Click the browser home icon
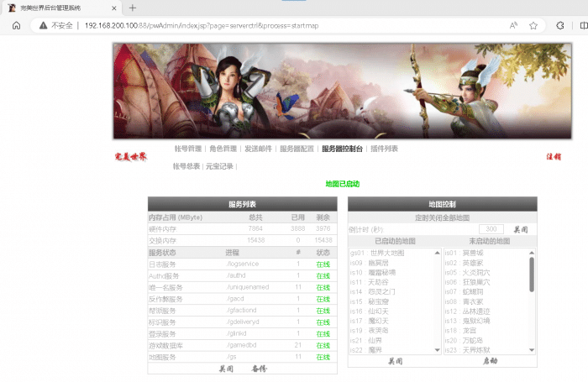The image size is (588, 382). (16, 25)
